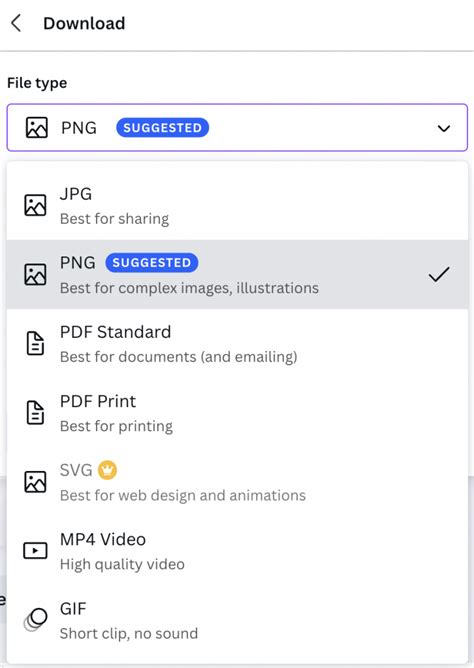
Task: Choose PDF Standard from the list
Action: pyautogui.click(x=237, y=344)
